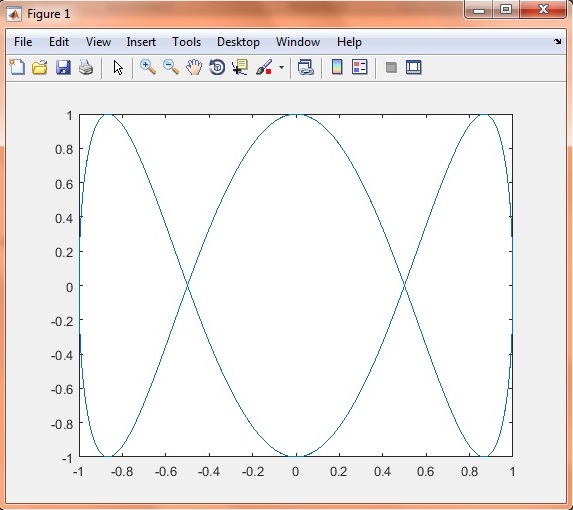Expand the Desktop menu
Image resolution: width=573 pixels, height=510 pixels.
(238, 42)
